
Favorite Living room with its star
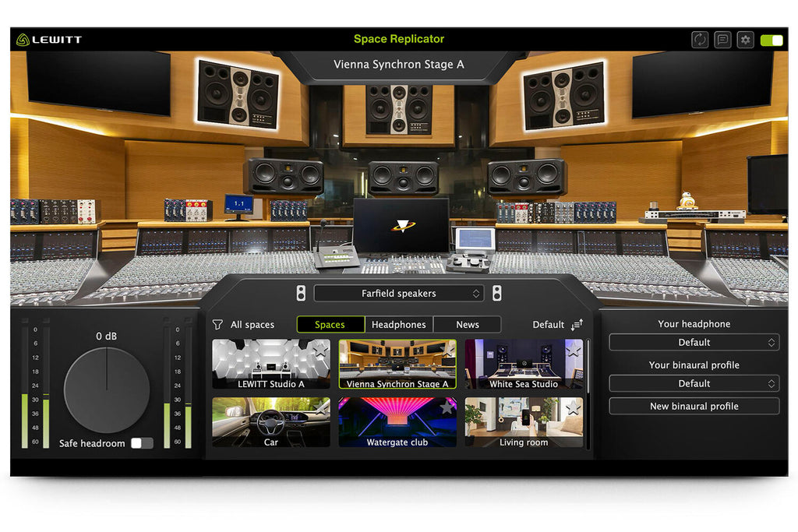point(574,408)
